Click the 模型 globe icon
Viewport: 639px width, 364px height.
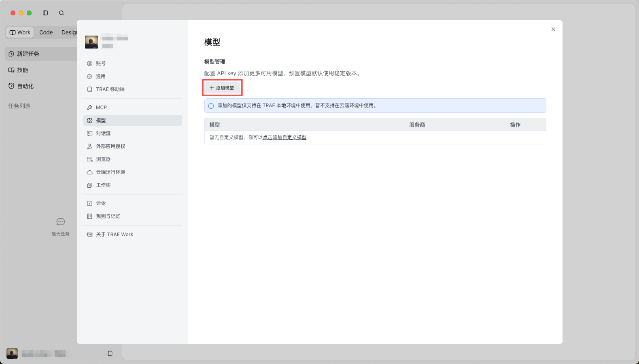(90, 121)
